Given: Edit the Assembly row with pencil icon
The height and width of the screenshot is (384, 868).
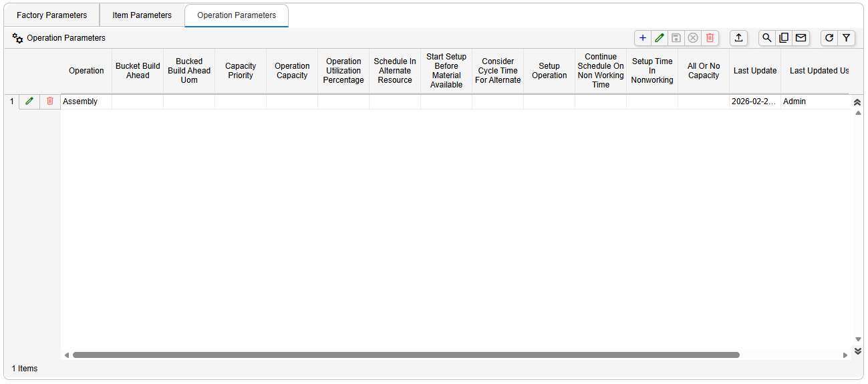Looking at the screenshot, I should (x=29, y=102).
